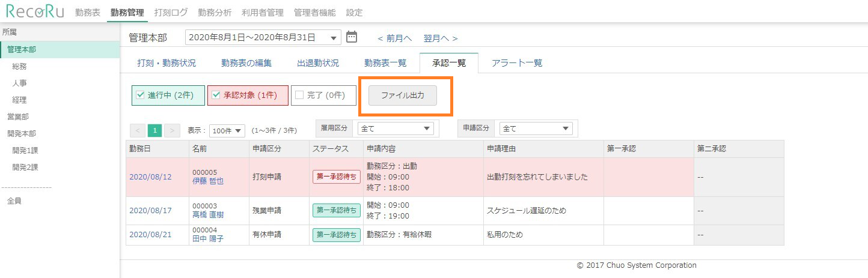
Task: Switch to the 勤務表の編集 tab
Action: 246,63
